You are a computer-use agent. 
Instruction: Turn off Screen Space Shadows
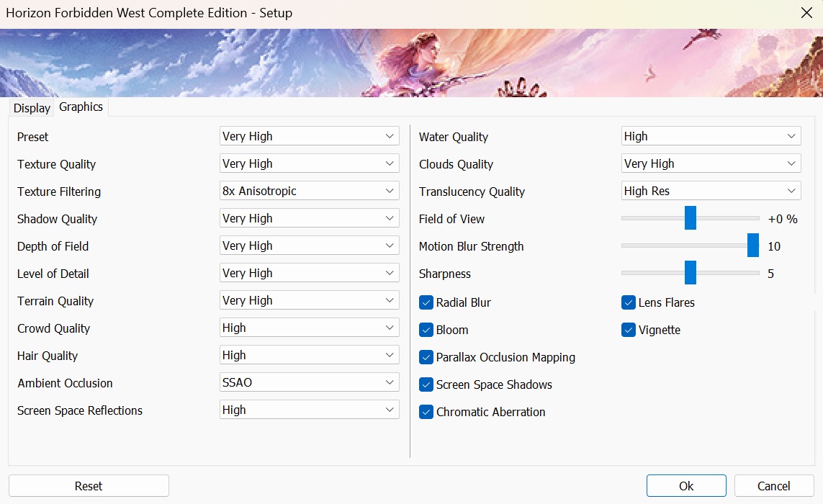(426, 384)
